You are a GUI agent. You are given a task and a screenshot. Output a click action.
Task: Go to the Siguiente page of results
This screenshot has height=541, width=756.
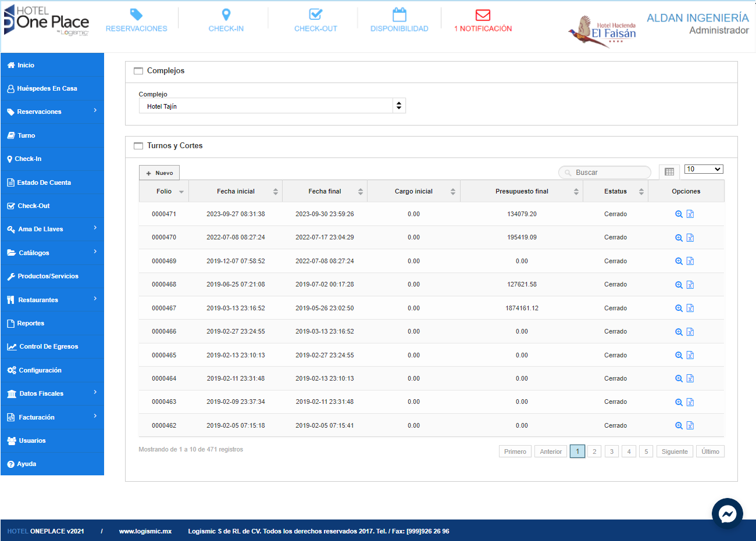click(674, 452)
